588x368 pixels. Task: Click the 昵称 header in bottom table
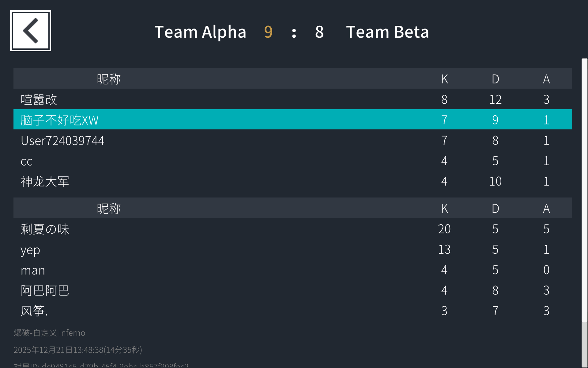click(x=109, y=208)
